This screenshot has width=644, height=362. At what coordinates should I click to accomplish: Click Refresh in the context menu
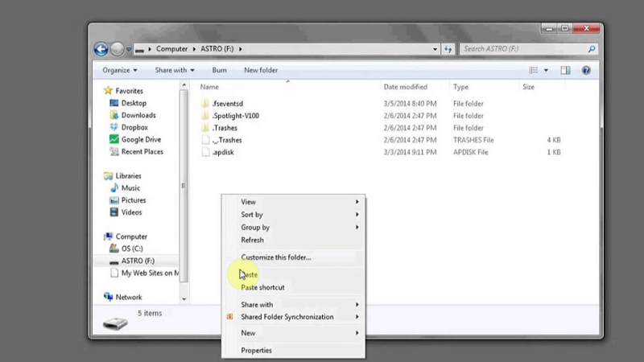(x=252, y=240)
